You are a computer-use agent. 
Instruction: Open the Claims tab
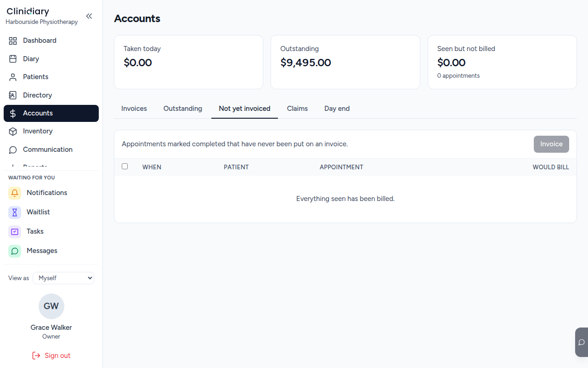297,109
